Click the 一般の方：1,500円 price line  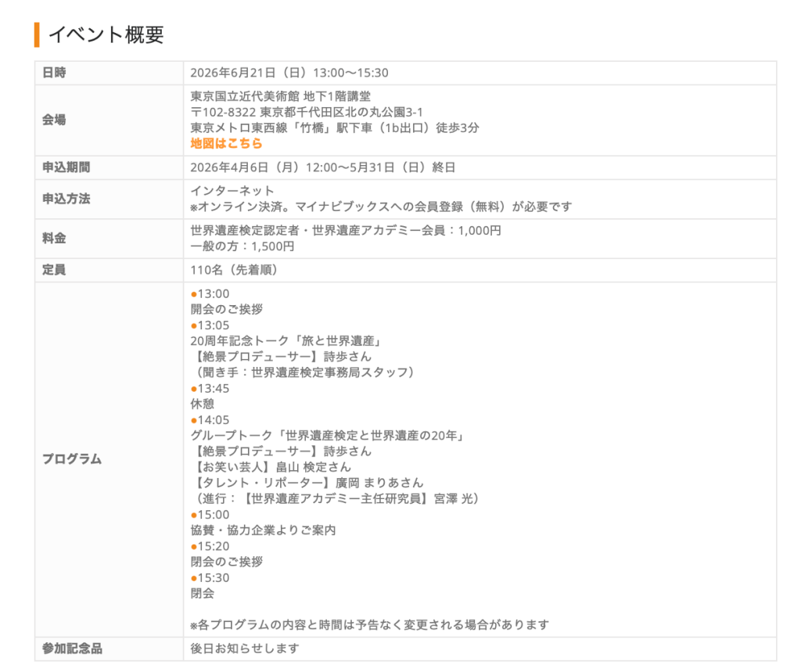[x=242, y=246]
